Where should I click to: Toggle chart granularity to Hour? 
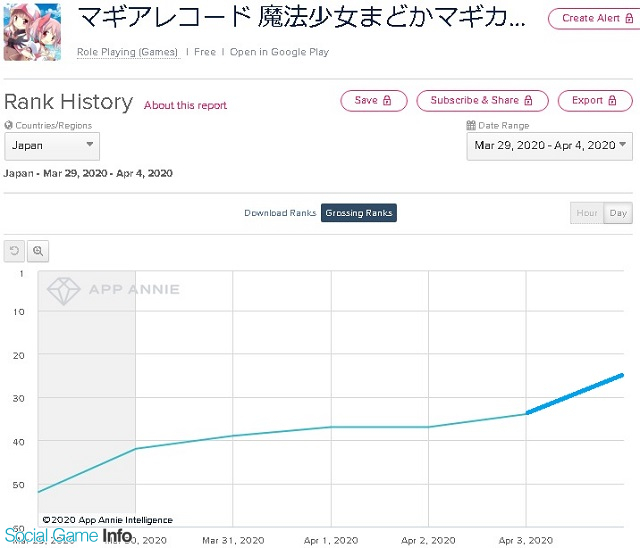[587, 213]
